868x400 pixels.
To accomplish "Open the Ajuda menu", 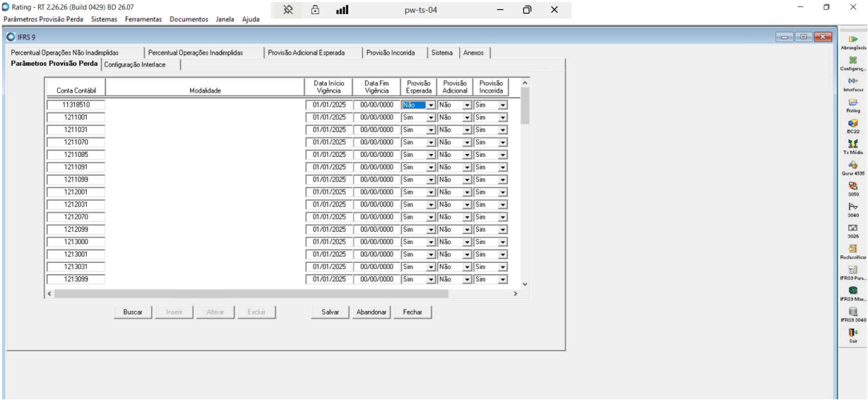I will pyautogui.click(x=251, y=19).
